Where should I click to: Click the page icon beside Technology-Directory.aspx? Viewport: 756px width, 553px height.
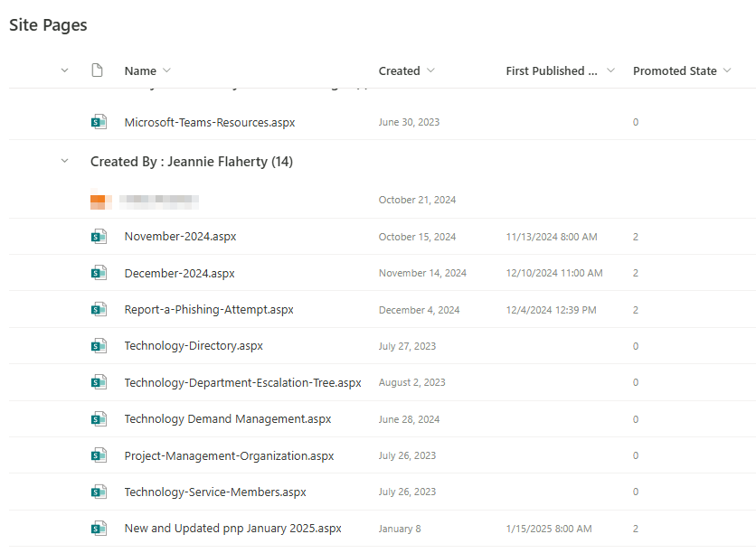pos(99,346)
